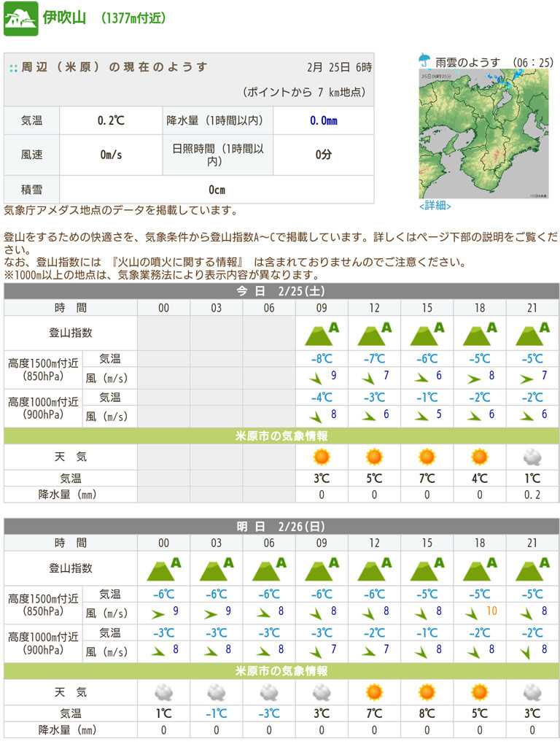This screenshot has height=747, width=560.
Task: Click tomorrow's 00:00 climbing index mountain icon
Action: pos(163,568)
